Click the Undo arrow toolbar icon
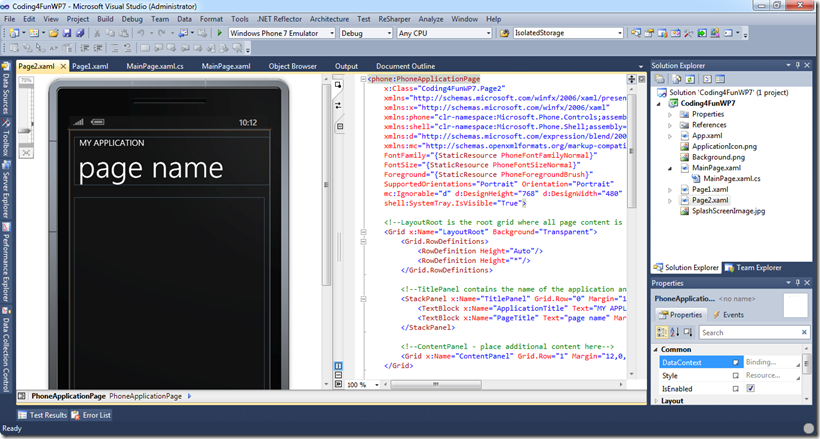820x439 pixels. click(x=141, y=33)
